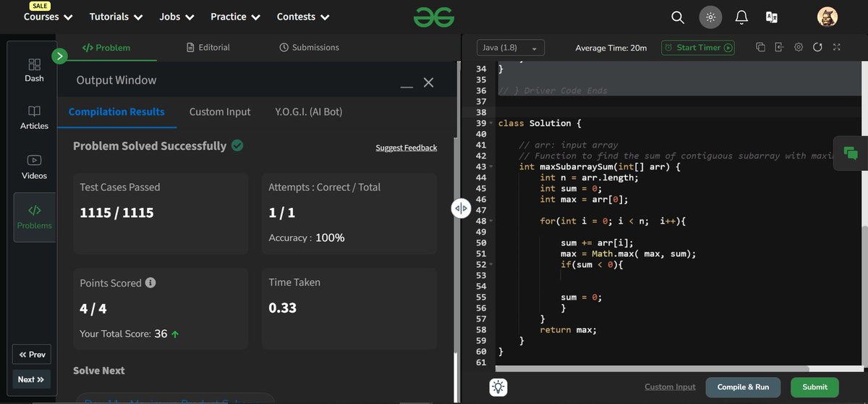
Task: Click line number 61 in editor gutter
Action: [x=481, y=362]
